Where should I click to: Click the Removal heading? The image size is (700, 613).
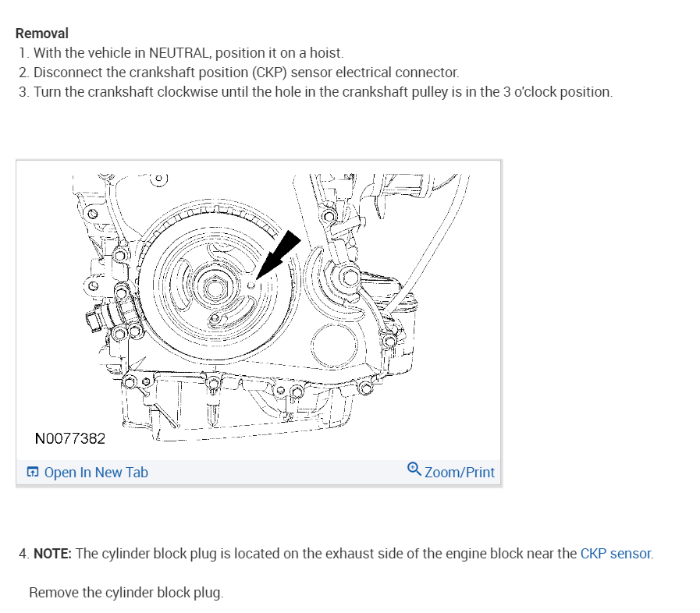coord(42,34)
